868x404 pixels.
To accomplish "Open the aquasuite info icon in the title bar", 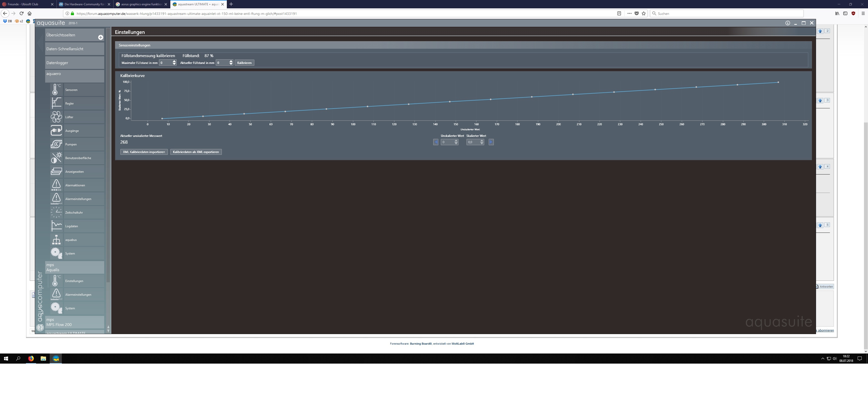I will click(788, 23).
